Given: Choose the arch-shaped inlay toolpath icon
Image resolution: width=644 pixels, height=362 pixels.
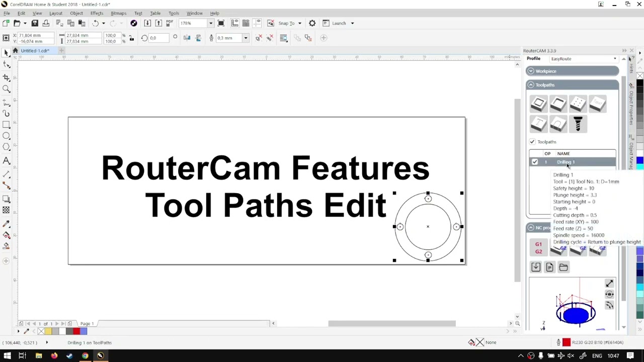Looking at the screenshot, I should coord(558,124).
